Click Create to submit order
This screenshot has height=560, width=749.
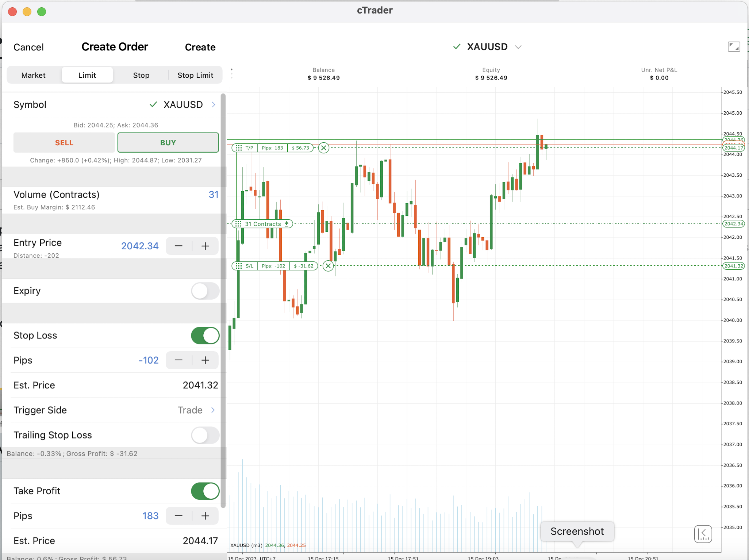[x=200, y=47]
